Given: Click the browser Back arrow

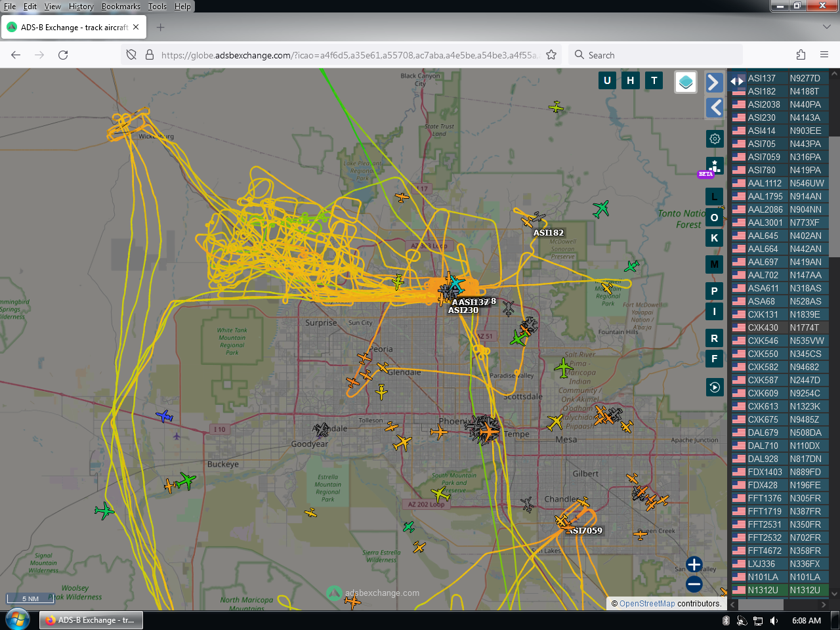Looking at the screenshot, I should tap(16, 55).
